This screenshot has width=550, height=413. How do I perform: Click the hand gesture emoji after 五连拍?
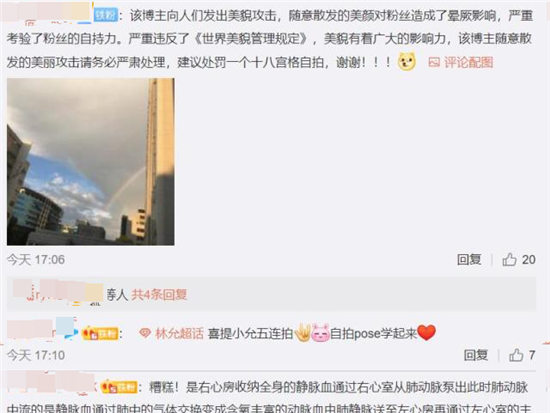coord(302,333)
